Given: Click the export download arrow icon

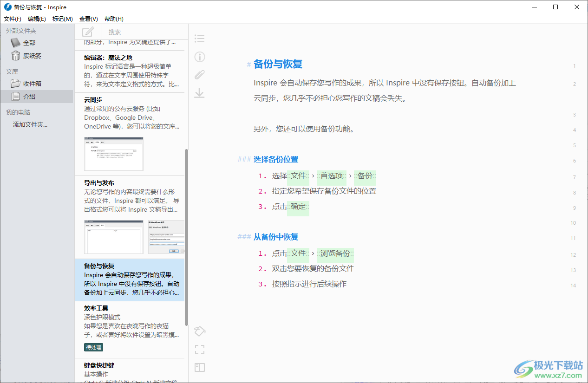Looking at the screenshot, I should (199, 93).
